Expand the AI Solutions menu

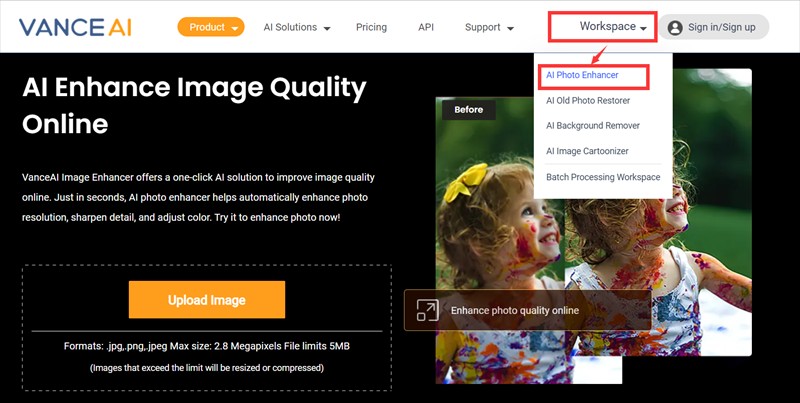[x=296, y=28]
